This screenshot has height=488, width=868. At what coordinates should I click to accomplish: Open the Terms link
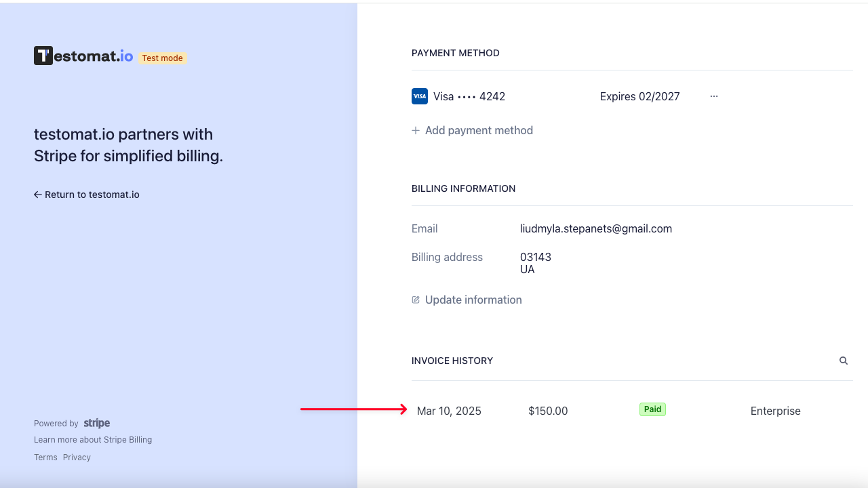pyautogui.click(x=45, y=457)
